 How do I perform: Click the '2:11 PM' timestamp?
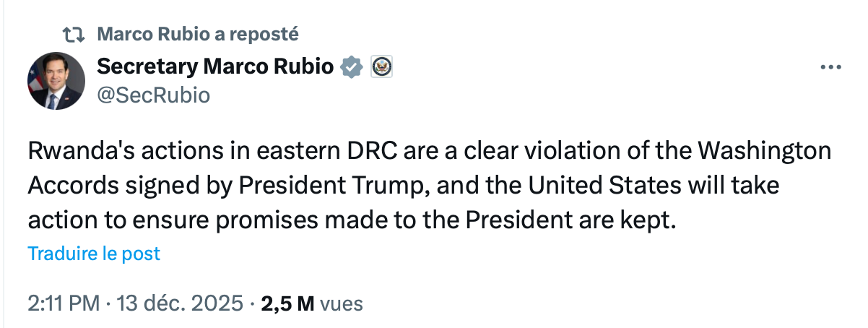pyautogui.click(x=64, y=303)
